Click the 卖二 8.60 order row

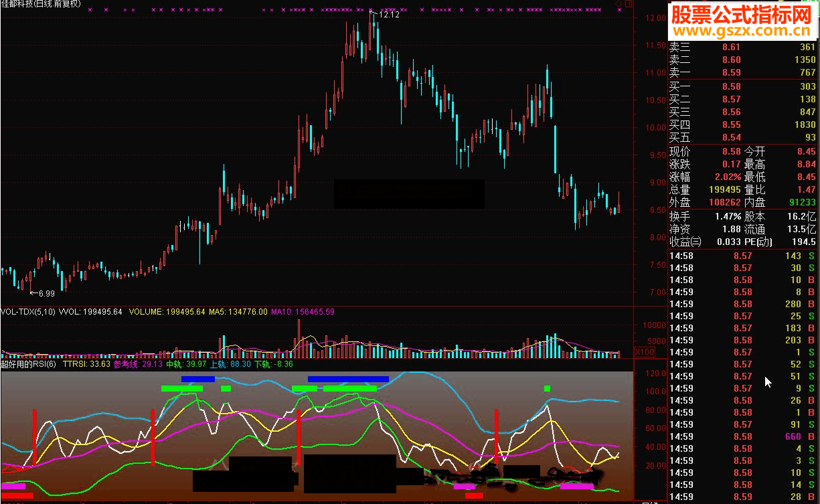coord(743,60)
